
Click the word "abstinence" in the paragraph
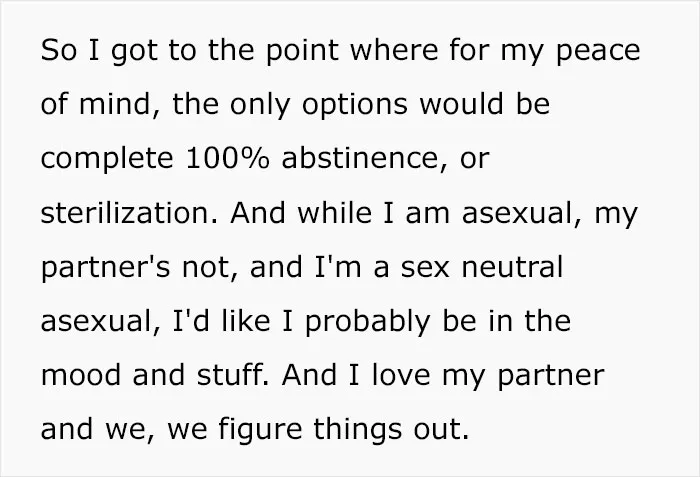pyautogui.click(x=360, y=158)
